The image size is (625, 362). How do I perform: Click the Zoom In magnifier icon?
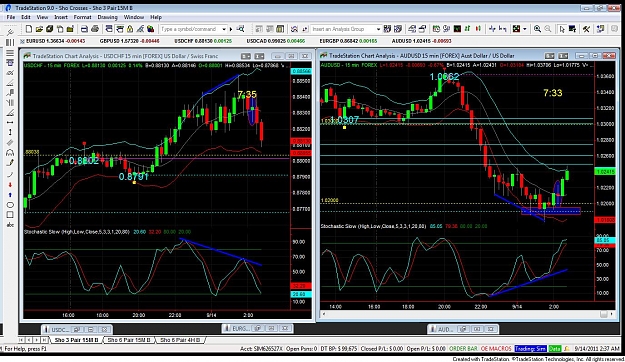click(537, 29)
